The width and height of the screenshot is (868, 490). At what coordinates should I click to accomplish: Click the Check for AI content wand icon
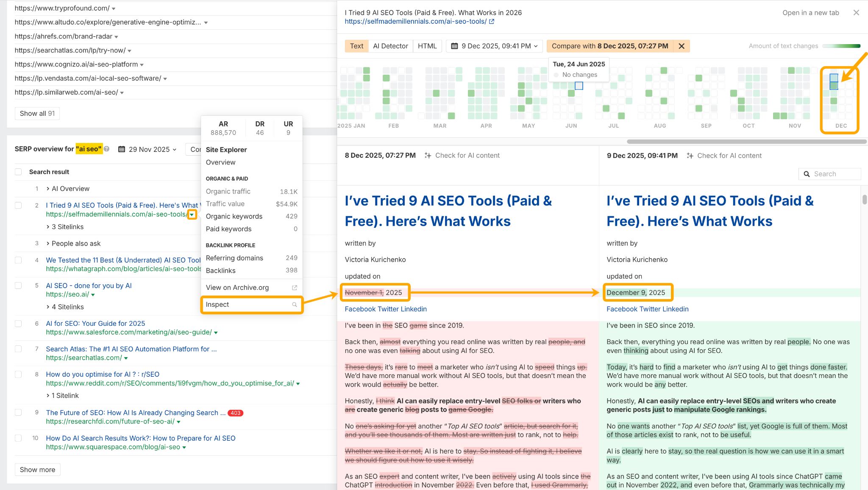coord(428,155)
